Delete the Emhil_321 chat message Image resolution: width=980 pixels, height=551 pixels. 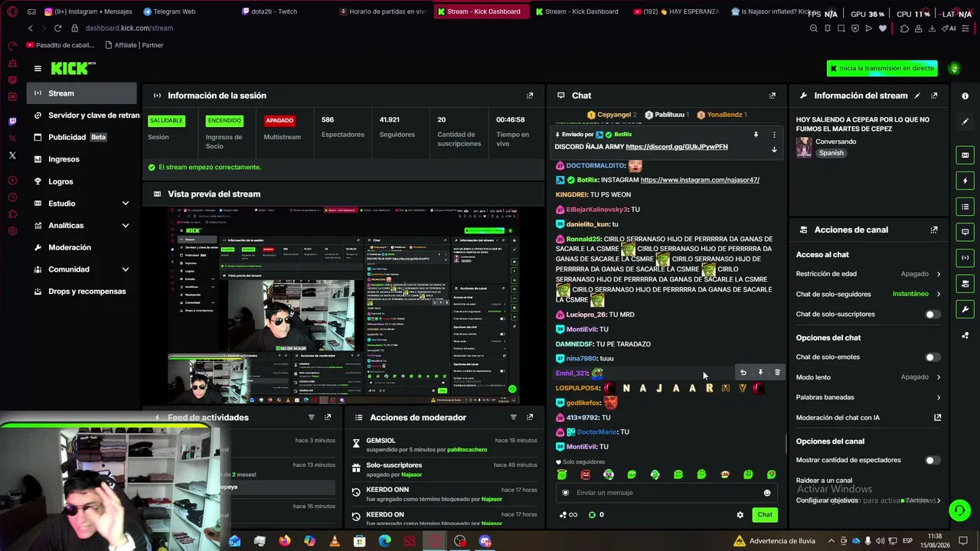777,373
